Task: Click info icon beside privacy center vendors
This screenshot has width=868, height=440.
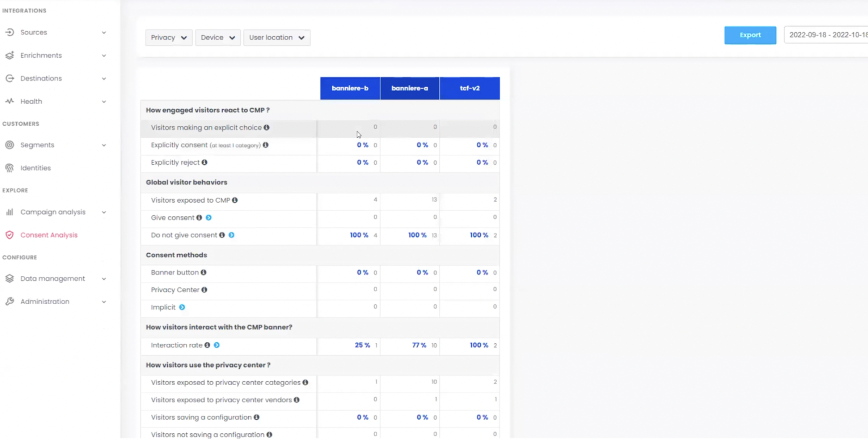Action: click(297, 400)
